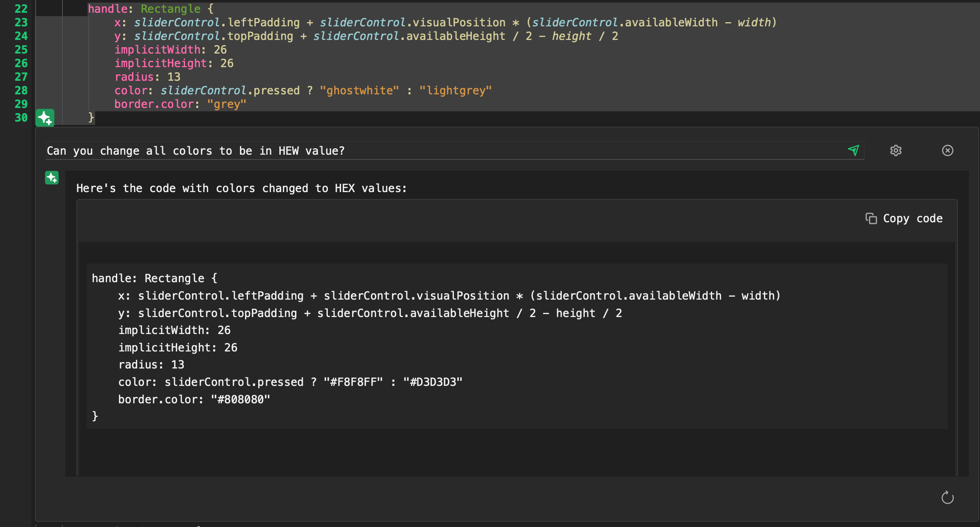
Task: Click the assistant sparkle icon beside the reply
Action: (51, 178)
